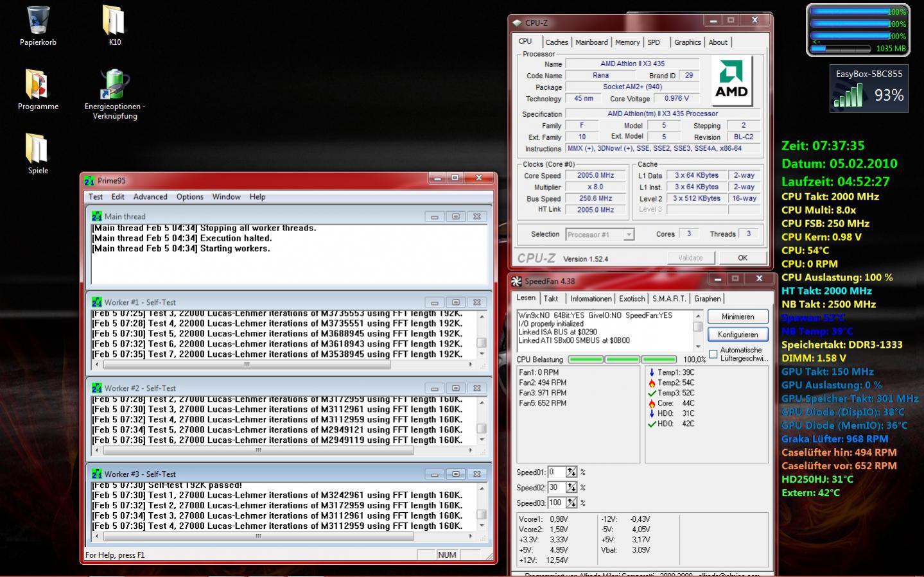
Task: Click the Konfigurieren button in SpeedFan
Action: 738,335
